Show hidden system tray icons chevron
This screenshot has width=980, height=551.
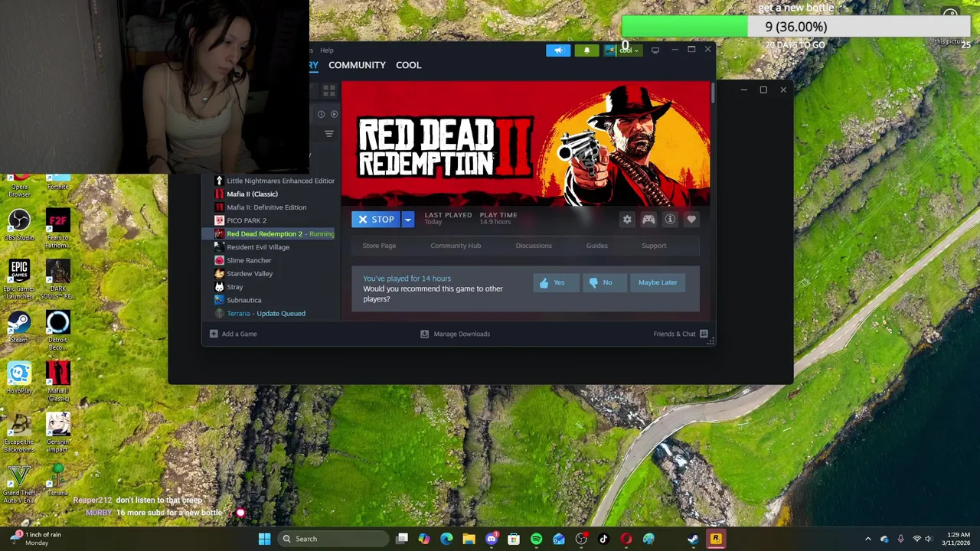click(x=868, y=539)
